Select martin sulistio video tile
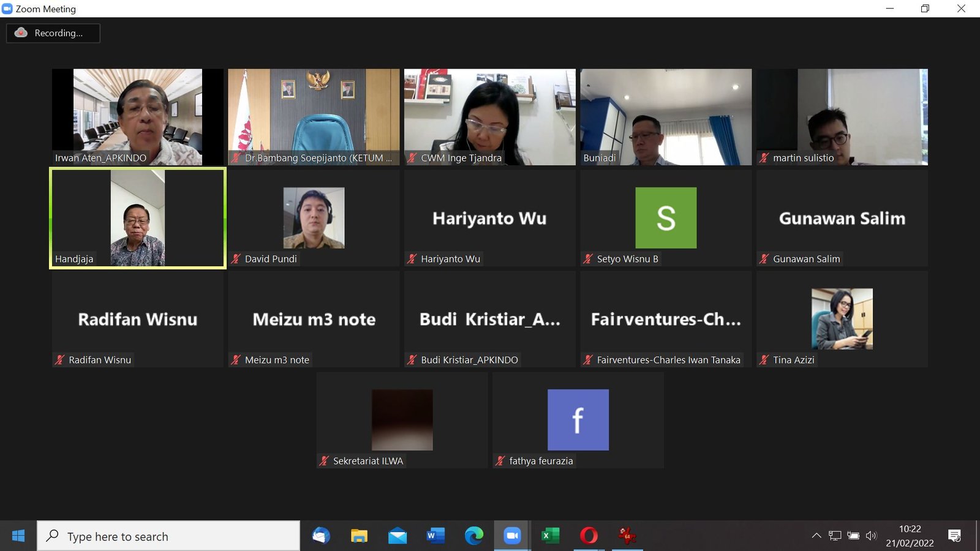Viewport: 980px width, 551px height. coord(842,117)
